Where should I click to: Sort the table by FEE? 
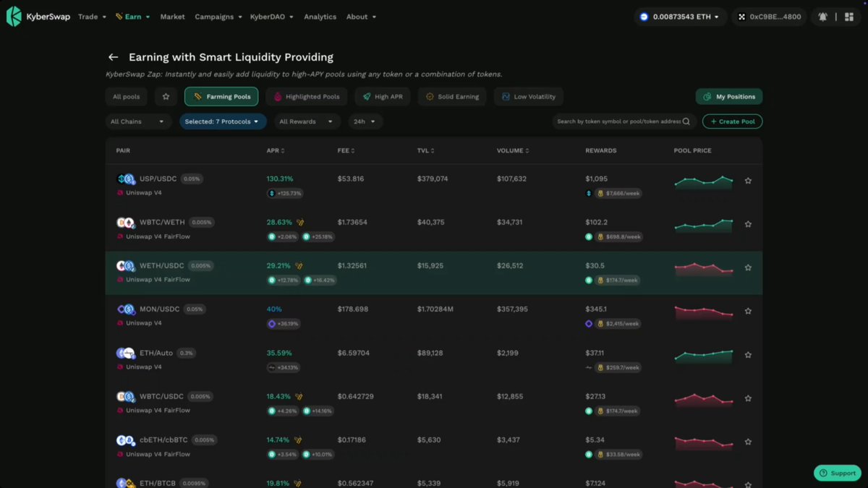pos(346,150)
